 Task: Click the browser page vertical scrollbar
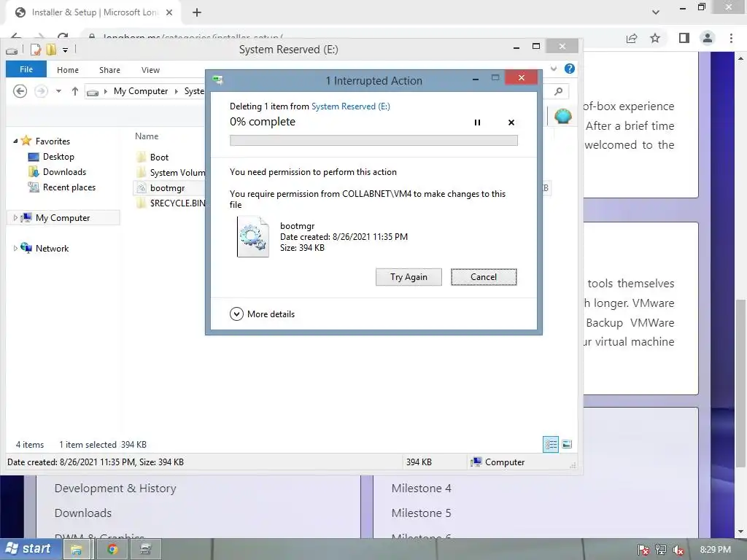pos(741,384)
